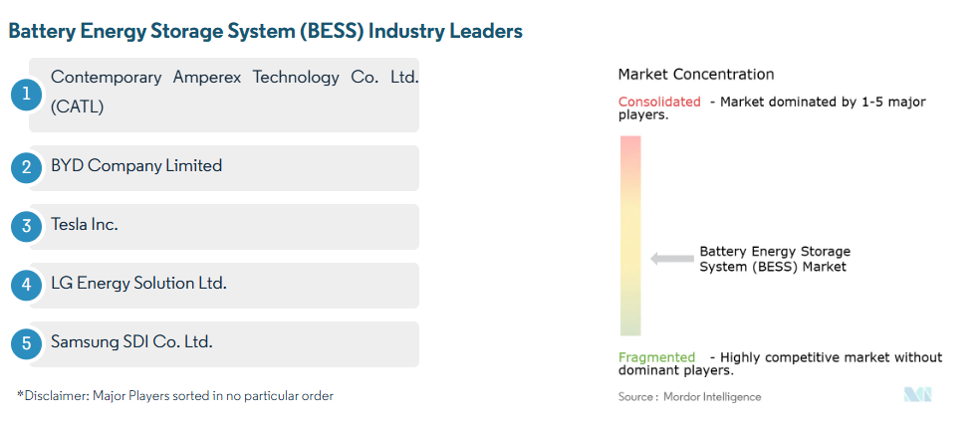Click the green Fragmented label
This screenshot has height=423, width=980.
tap(656, 357)
